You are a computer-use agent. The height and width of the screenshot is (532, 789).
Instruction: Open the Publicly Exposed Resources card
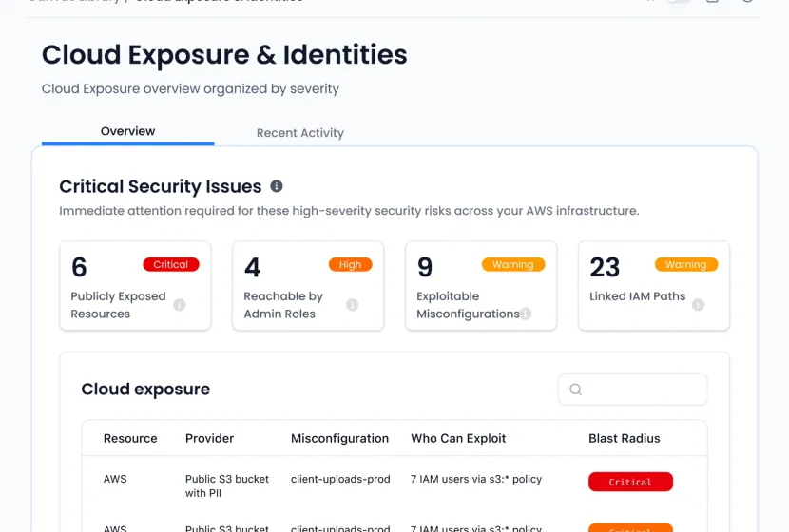(x=135, y=286)
